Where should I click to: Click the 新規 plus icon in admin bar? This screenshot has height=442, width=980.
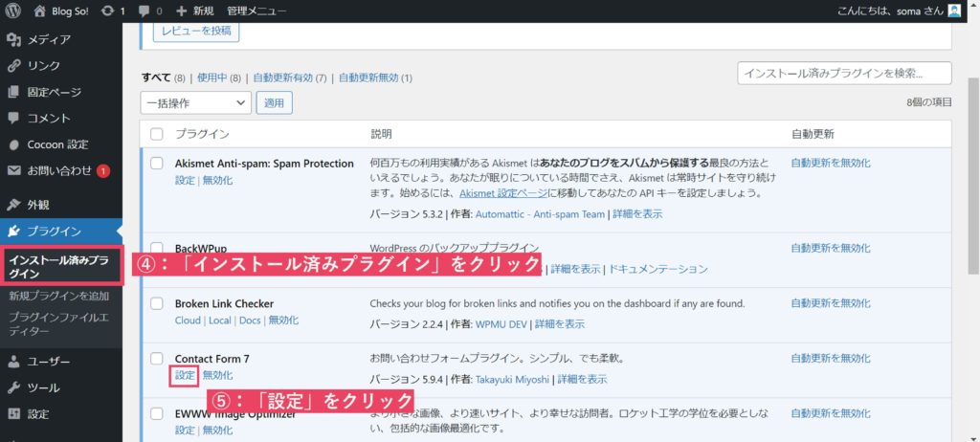182,11
